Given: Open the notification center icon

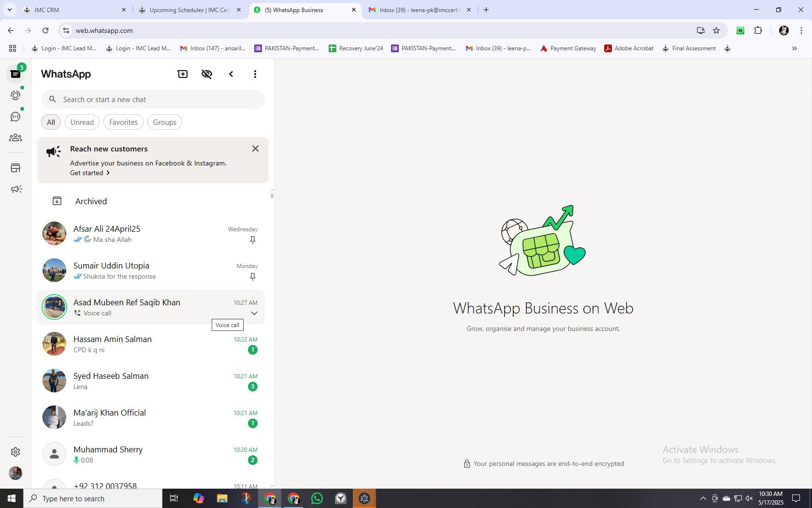Looking at the screenshot, I should (x=796, y=498).
